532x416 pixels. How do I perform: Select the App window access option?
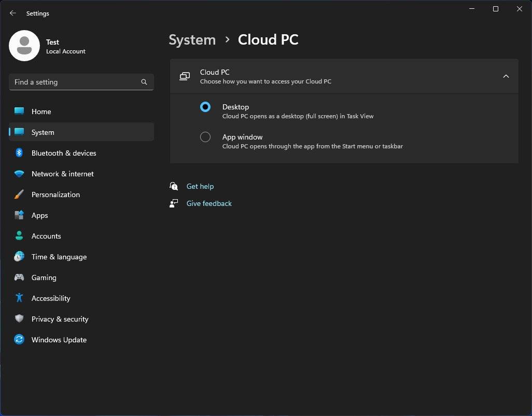[205, 137]
